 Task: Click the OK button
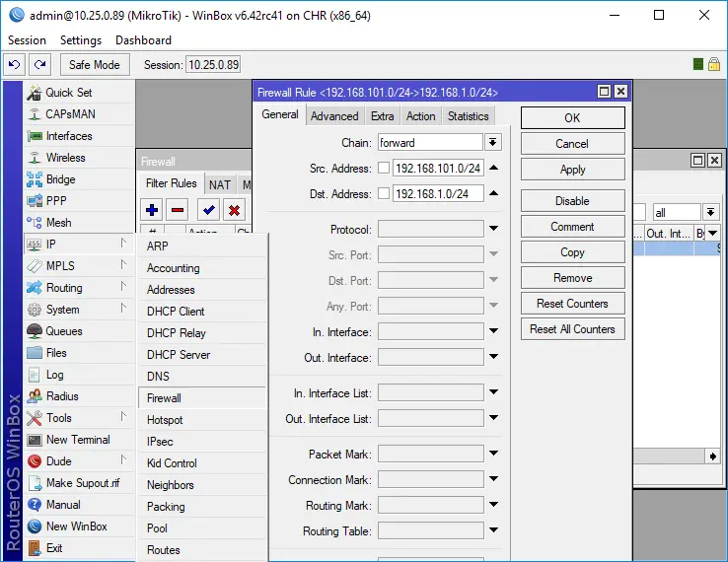[572, 118]
